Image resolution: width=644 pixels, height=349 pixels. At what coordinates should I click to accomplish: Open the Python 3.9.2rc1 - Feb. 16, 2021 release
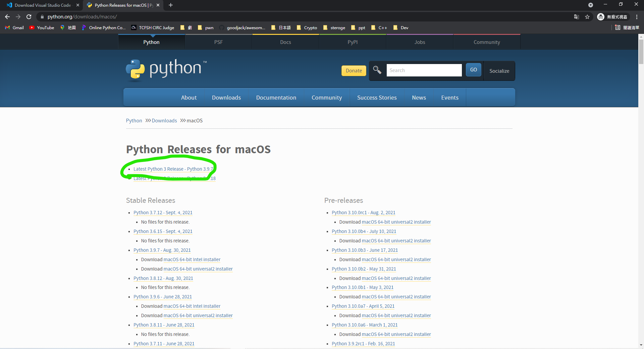[363, 344]
